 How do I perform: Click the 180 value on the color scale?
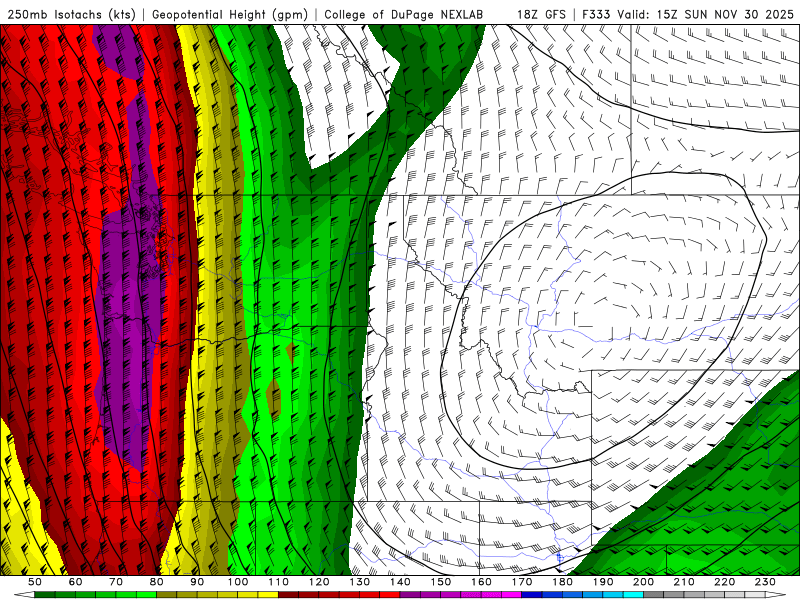point(563,582)
